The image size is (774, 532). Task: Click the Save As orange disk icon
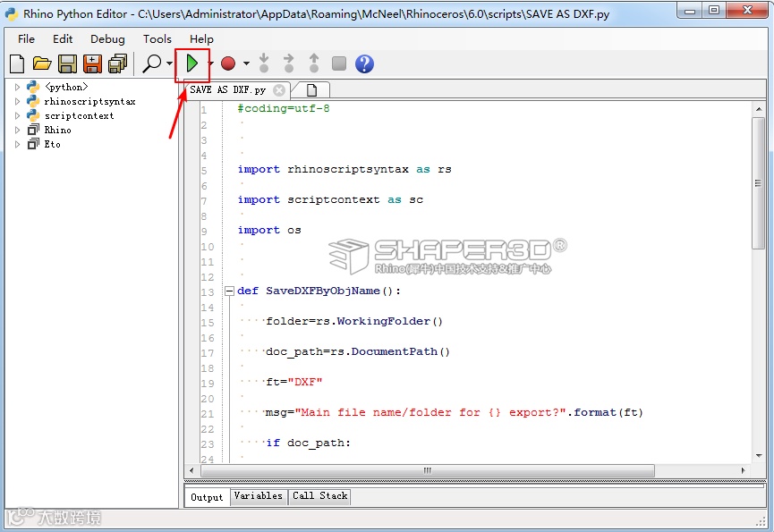click(x=92, y=63)
